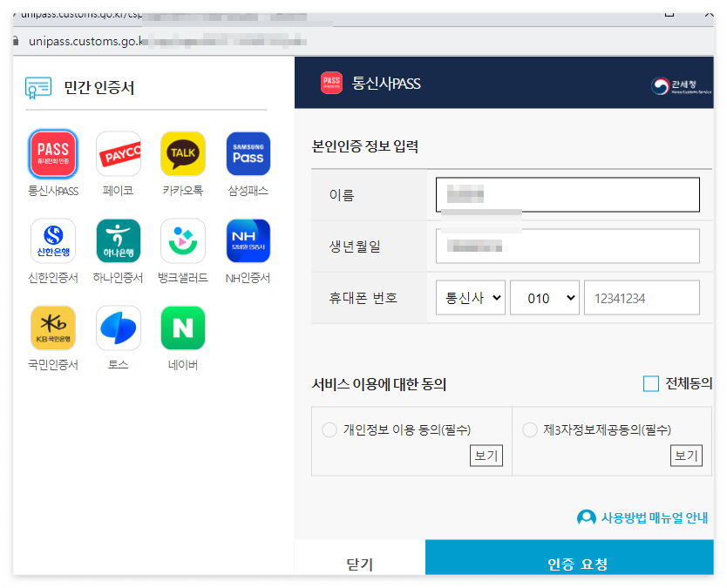
Task: Select the 하나은행 하나인증서 icon
Action: click(119, 241)
